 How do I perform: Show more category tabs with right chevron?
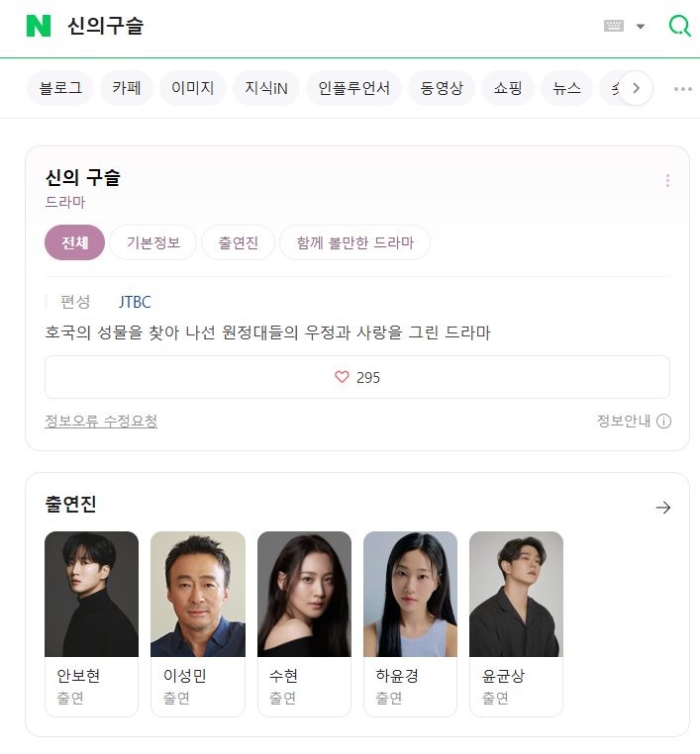click(636, 88)
